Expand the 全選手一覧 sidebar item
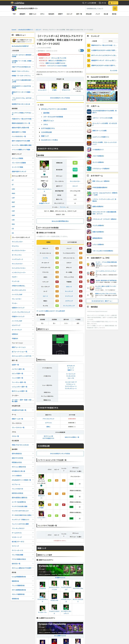Screen dimensions: 129x644 (23, 365)
